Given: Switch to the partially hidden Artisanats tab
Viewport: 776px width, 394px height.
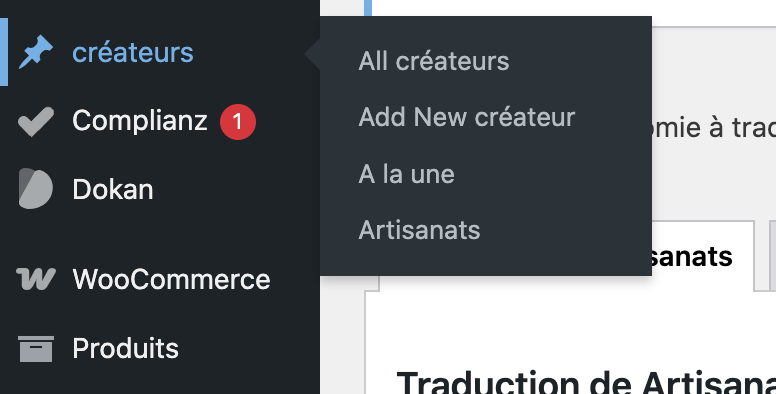Looking at the screenshot, I should point(703,256).
